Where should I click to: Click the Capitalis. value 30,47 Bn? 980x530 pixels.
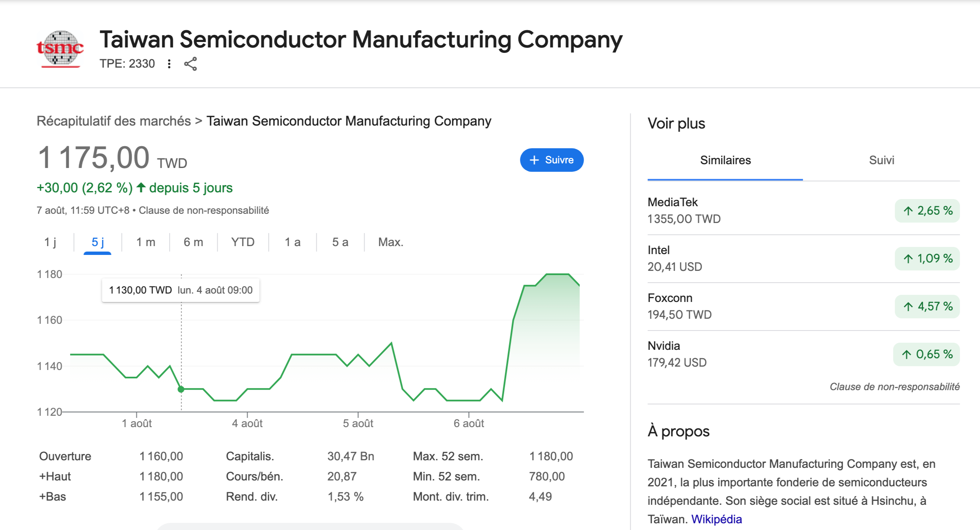tap(351, 457)
